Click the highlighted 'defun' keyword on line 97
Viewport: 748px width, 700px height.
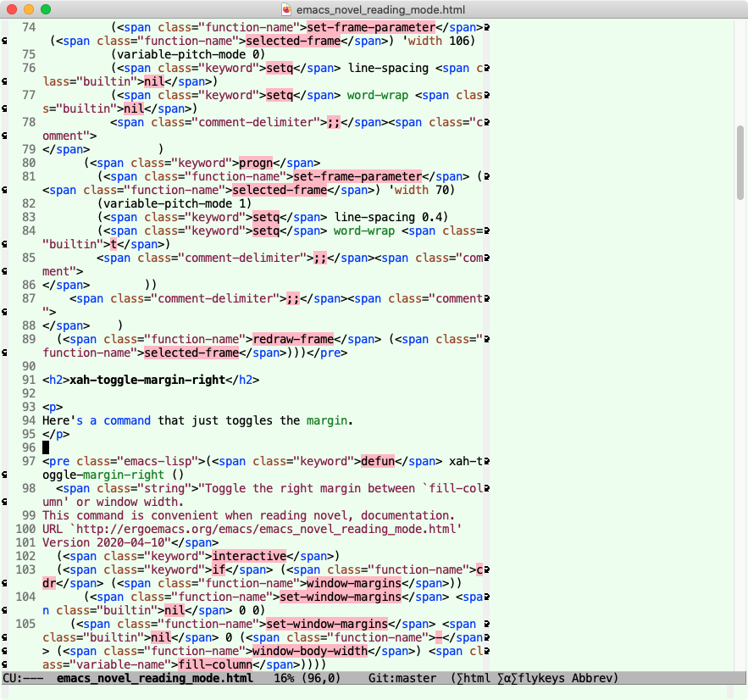378,461
